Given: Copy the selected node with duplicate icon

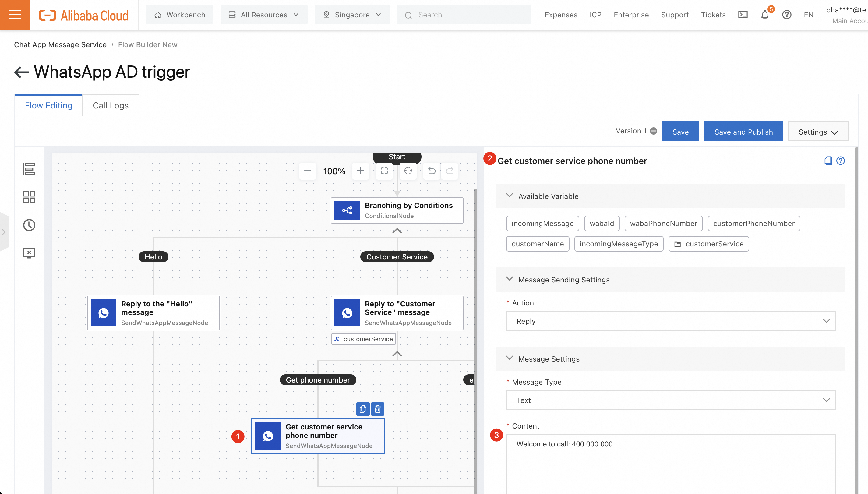Looking at the screenshot, I should (363, 409).
